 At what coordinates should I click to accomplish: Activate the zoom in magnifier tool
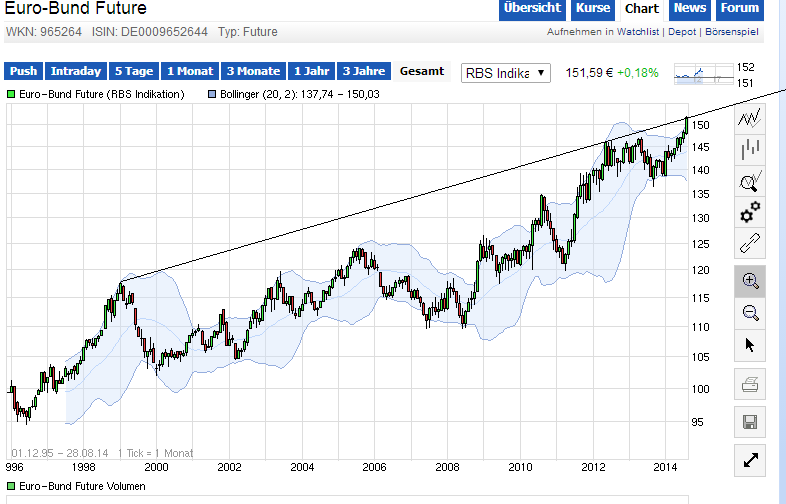point(750,282)
